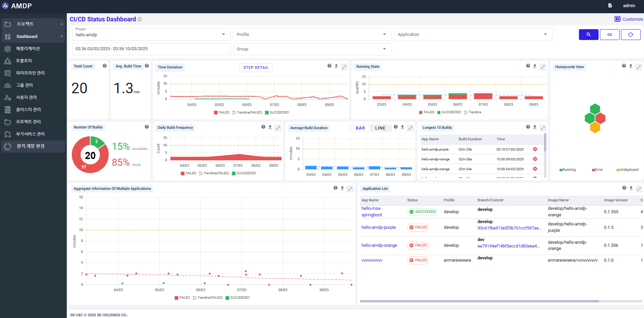Screen dimensions: 644x318
Task: Click Running State help icon
Action: click(x=528, y=66)
